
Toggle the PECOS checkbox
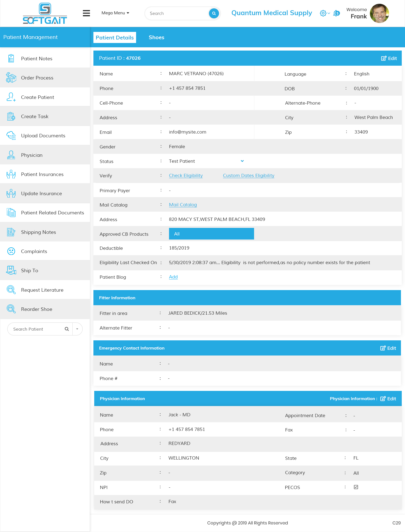click(x=356, y=487)
